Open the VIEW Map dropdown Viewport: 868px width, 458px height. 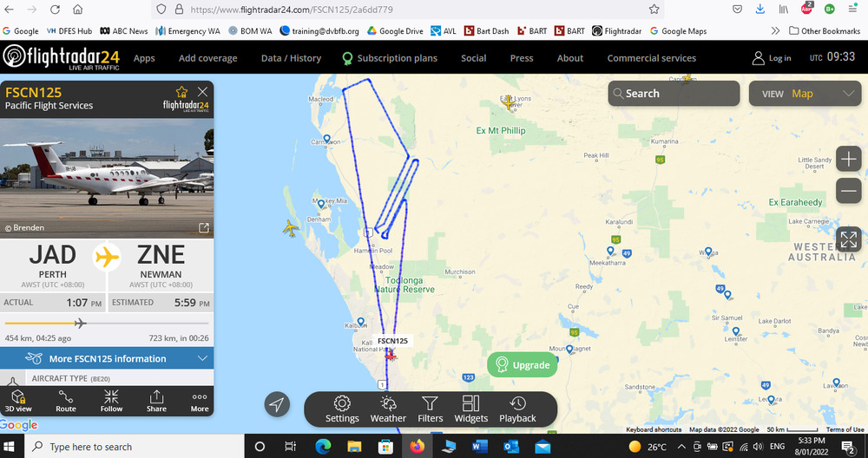pyautogui.click(x=805, y=94)
